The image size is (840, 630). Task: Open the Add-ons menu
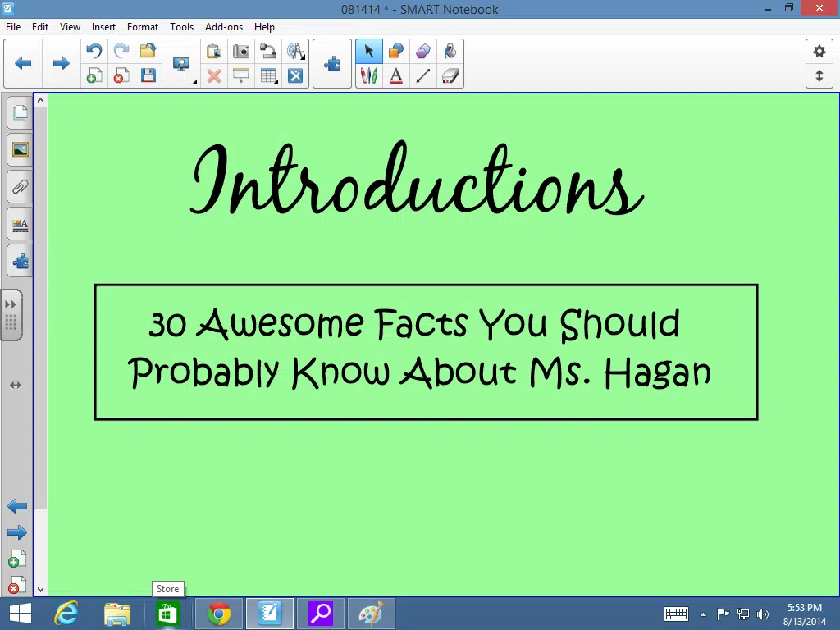(224, 27)
